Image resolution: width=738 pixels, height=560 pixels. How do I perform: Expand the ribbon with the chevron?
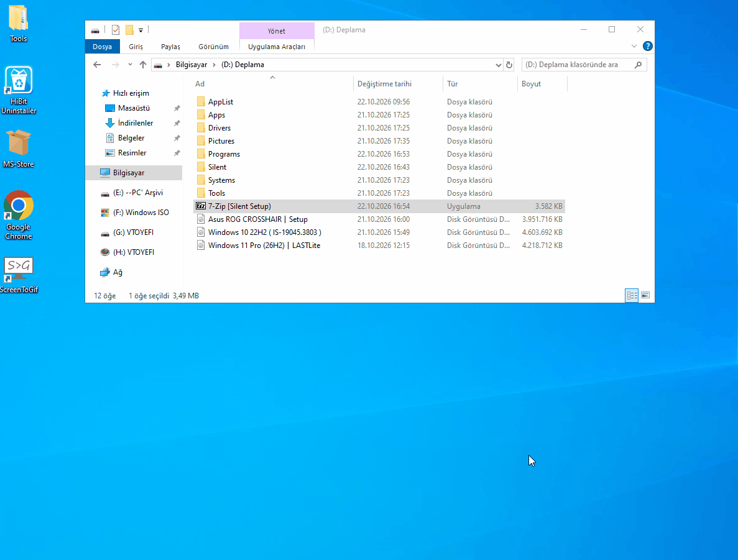(x=634, y=46)
